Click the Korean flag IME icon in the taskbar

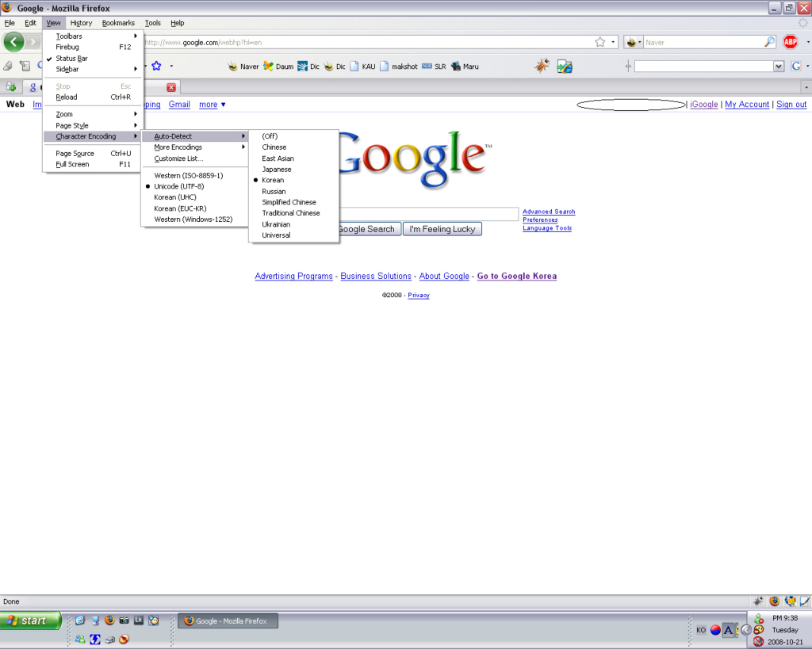(x=715, y=630)
